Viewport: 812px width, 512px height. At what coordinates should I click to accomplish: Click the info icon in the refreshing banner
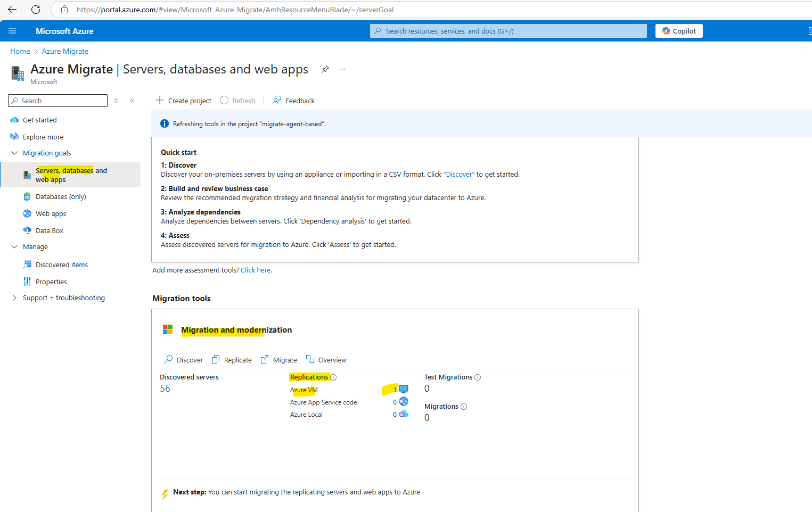[x=165, y=124]
